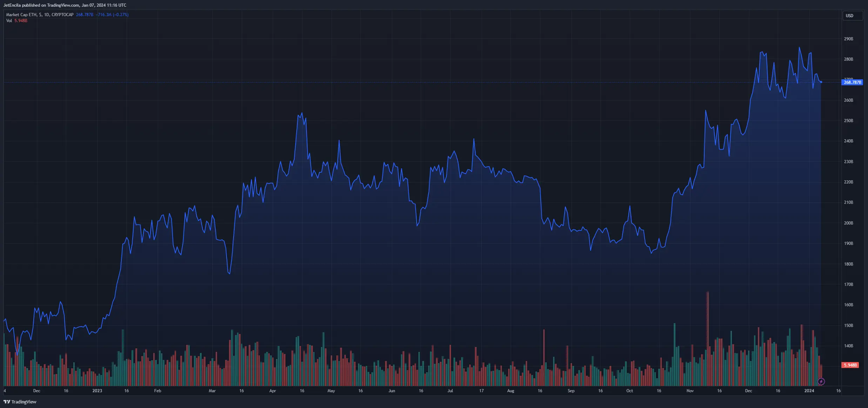The width and height of the screenshot is (868, 408).
Task: Click the Jul label on time axis
Action: 450,391
